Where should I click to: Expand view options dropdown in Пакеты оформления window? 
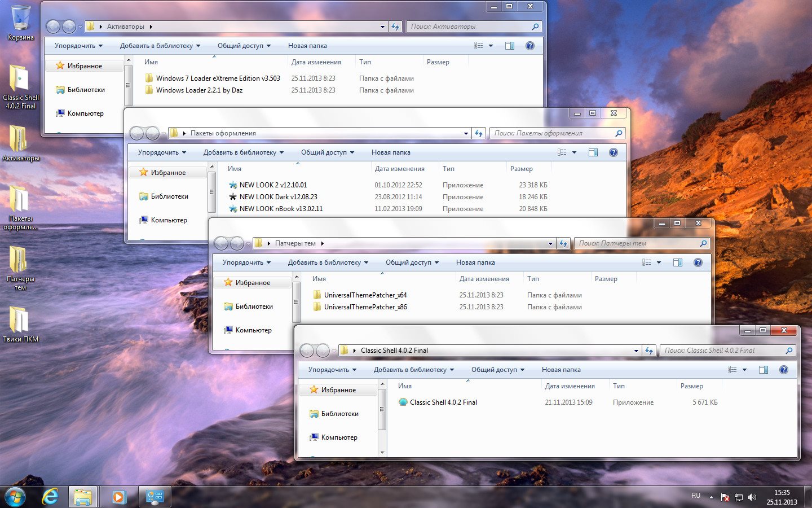pos(574,152)
